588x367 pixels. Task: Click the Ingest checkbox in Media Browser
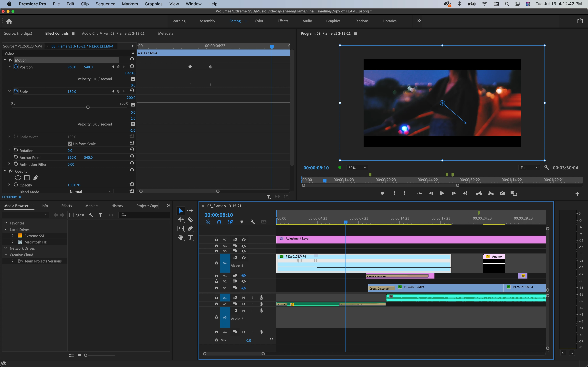pos(71,215)
